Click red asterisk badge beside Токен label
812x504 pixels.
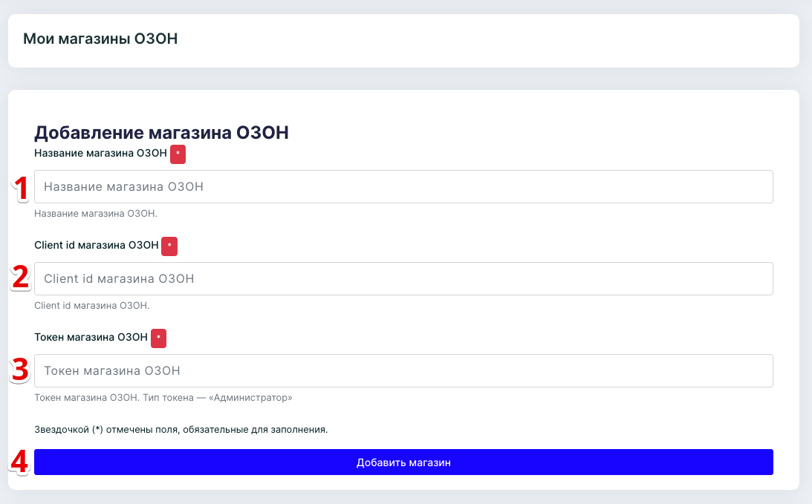click(158, 338)
